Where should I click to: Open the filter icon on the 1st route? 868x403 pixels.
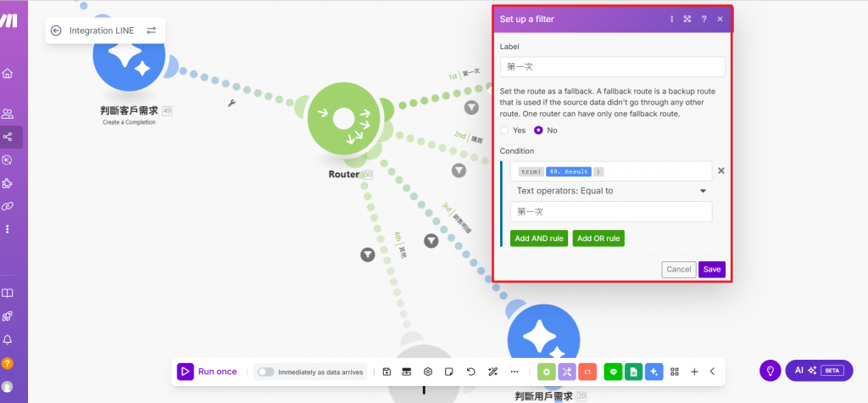[x=471, y=108]
